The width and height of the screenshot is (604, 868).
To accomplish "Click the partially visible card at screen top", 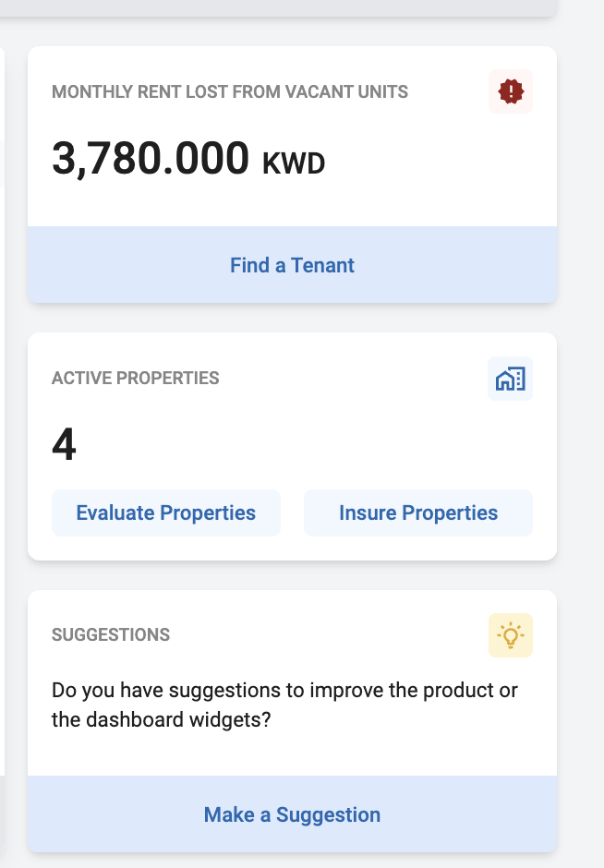I will pos(279,7).
